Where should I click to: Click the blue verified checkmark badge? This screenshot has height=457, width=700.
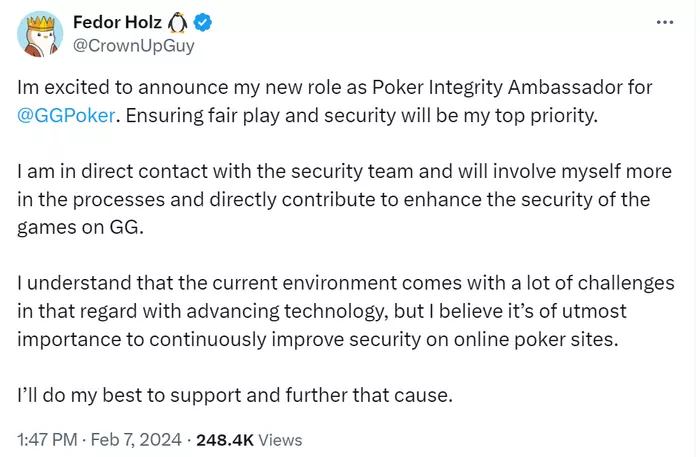203,22
